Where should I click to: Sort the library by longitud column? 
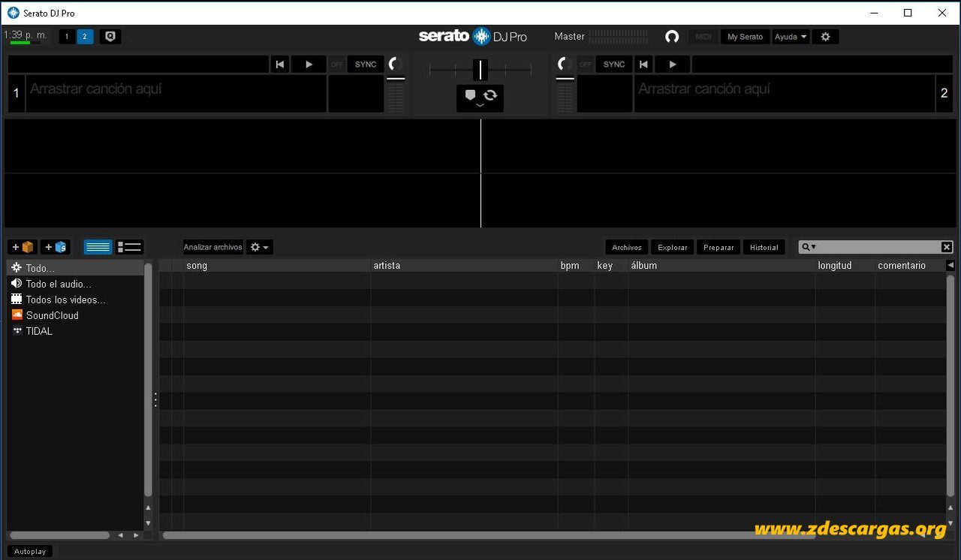click(845, 266)
